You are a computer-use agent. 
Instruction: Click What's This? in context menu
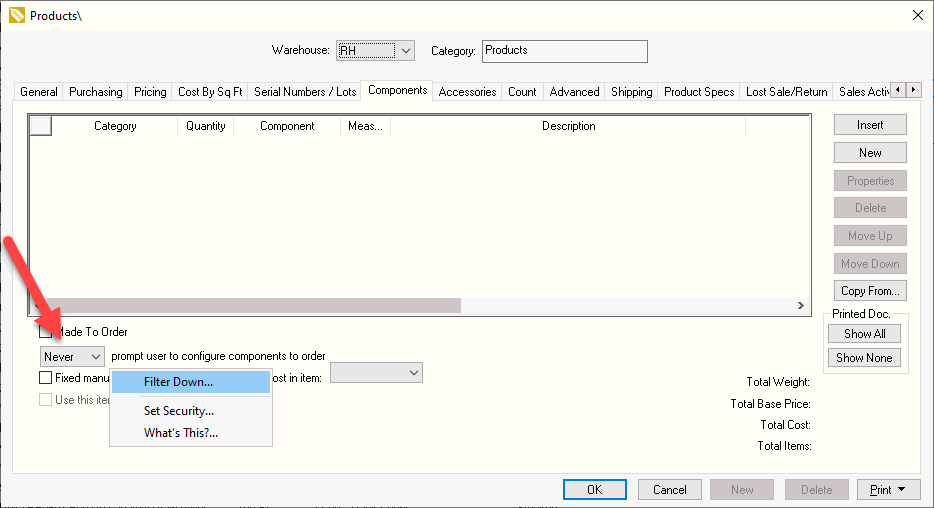click(x=180, y=433)
